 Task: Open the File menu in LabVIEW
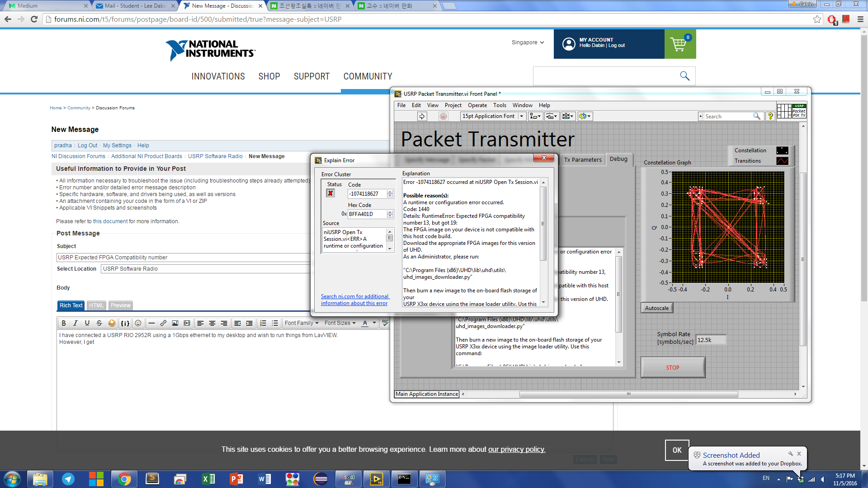pyautogui.click(x=401, y=105)
